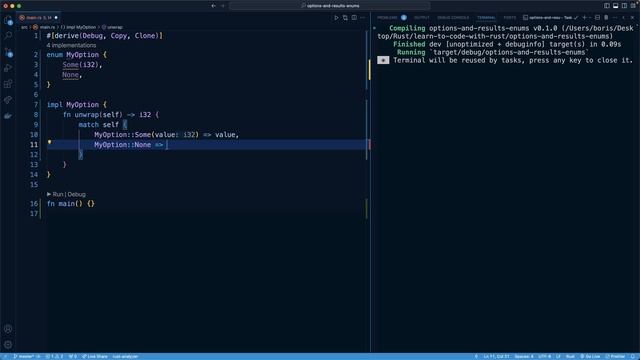Image resolution: width=640 pixels, height=360 pixels.
Task: Open Customize Layout icon
Action: (633, 6)
